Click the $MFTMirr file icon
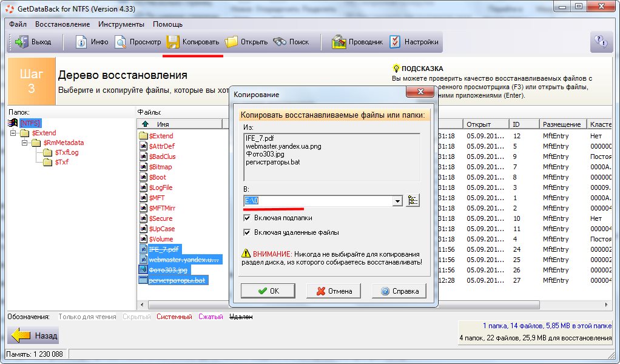Screen dimensions: 620x364 pyautogui.click(x=143, y=208)
